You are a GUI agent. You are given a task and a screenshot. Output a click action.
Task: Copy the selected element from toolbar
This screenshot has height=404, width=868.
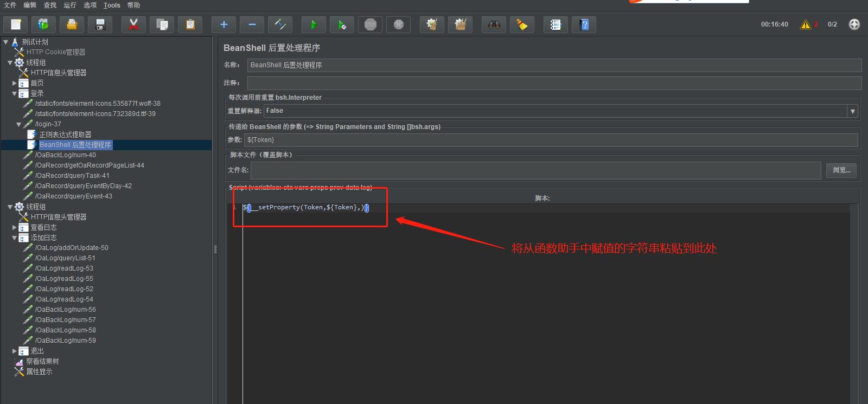pos(162,24)
